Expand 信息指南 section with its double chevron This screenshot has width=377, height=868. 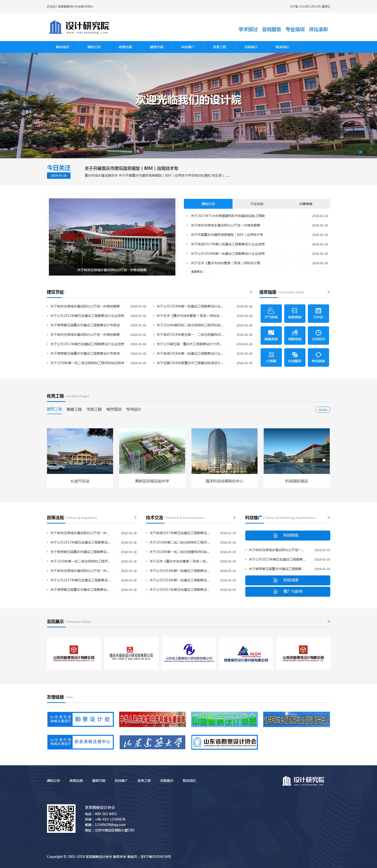(x=328, y=292)
